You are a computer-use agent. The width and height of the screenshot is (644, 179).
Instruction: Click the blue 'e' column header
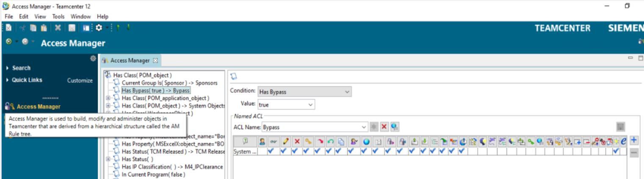624,140
